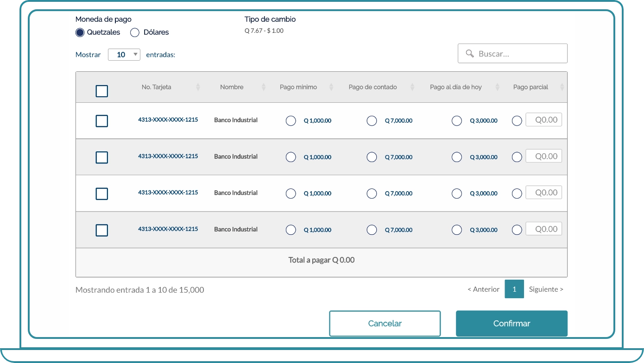Screen dimensions: 644x363
Task: Go to the Siguiente page
Action: tap(546, 289)
